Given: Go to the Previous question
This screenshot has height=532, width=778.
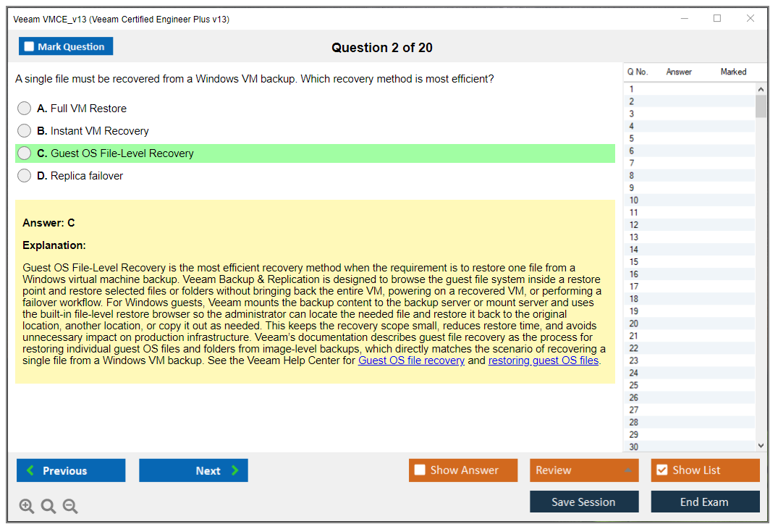Looking at the screenshot, I should pyautogui.click(x=71, y=470).
